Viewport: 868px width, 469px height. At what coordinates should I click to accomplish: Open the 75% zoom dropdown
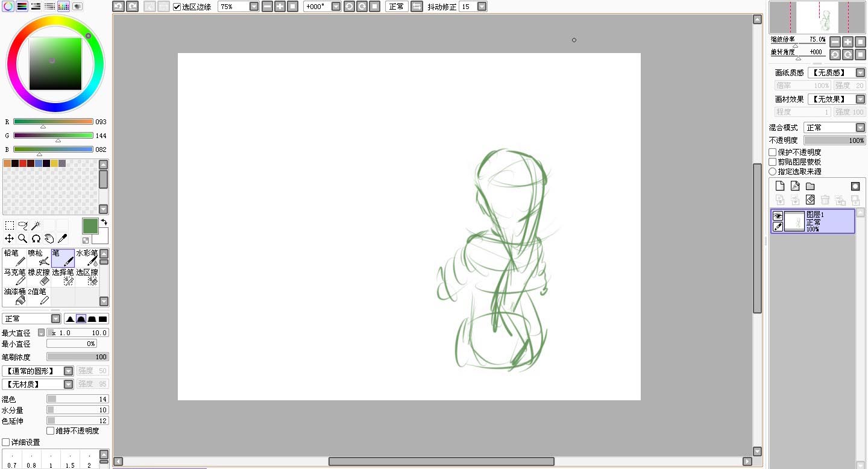pyautogui.click(x=254, y=7)
